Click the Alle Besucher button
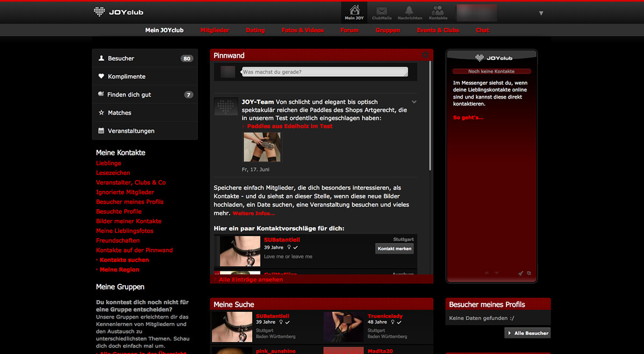This screenshot has height=354, width=644. tap(528, 333)
